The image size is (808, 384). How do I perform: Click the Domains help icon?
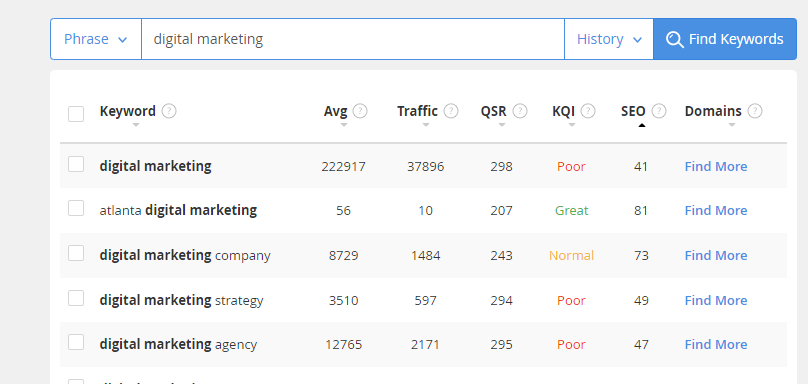755,111
